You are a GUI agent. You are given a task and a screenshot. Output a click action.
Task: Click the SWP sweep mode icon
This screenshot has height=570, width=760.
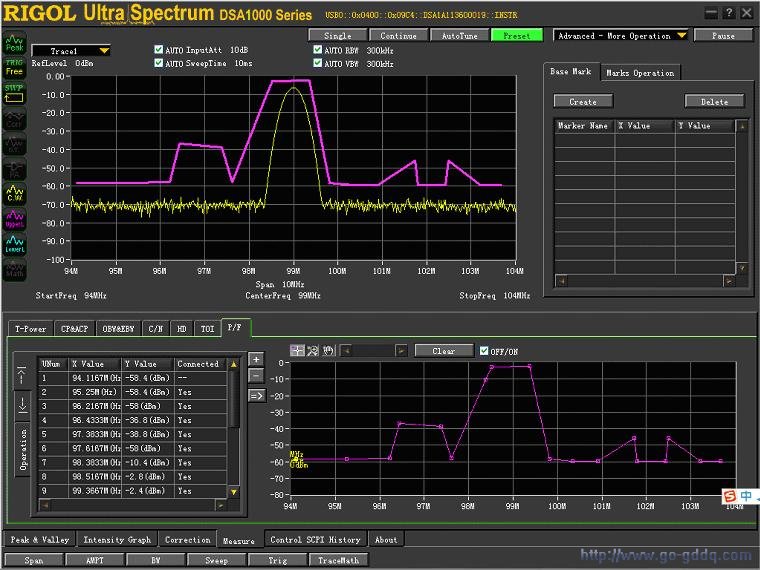click(x=15, y=93)
